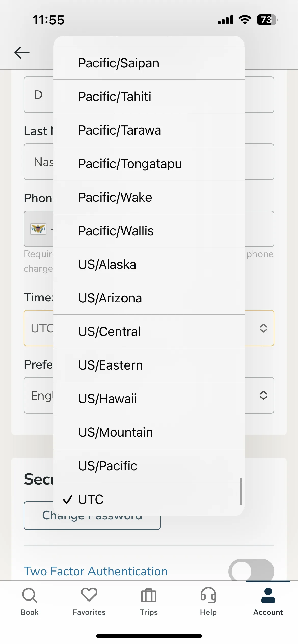Open Two Factor Authentication link
298x644 pixels.
(96, 571)
